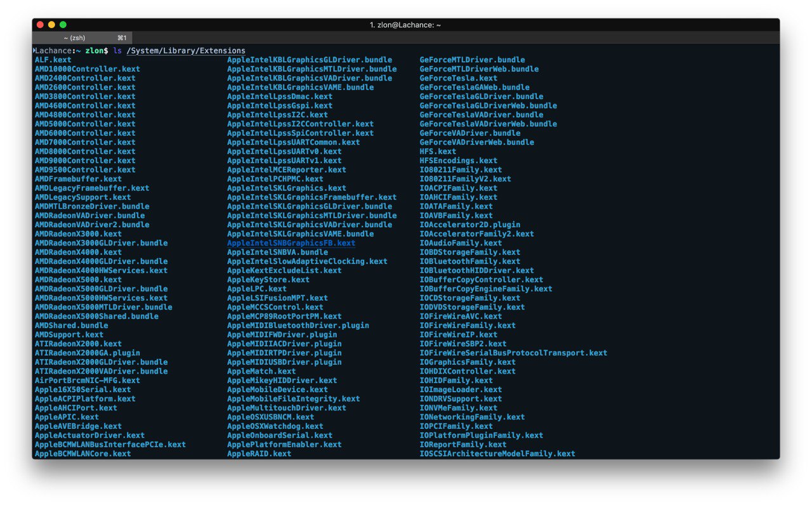Click AppleLPC.kext entry
Screen dimensions: 812x505
click(x=257, y=289)
